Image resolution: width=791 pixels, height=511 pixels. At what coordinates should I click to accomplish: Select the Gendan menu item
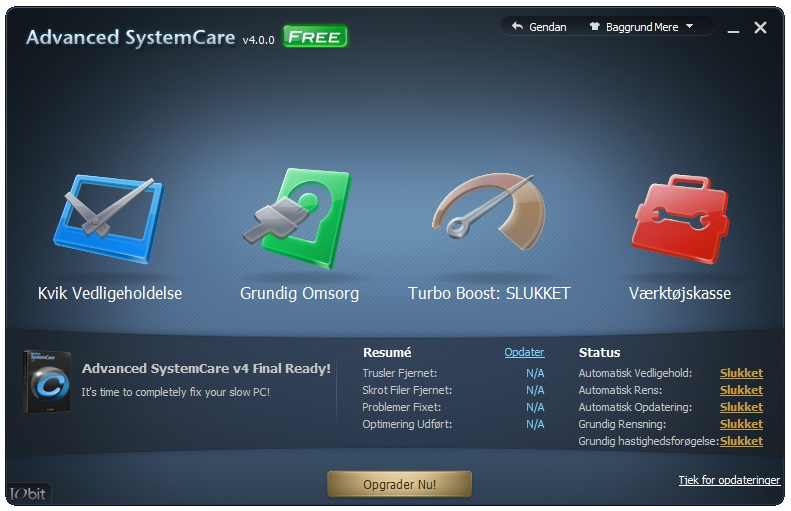point(547,27)
